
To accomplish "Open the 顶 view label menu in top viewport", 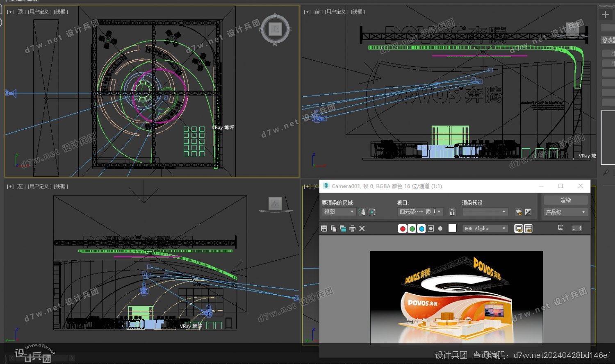I will click(20, 11).
